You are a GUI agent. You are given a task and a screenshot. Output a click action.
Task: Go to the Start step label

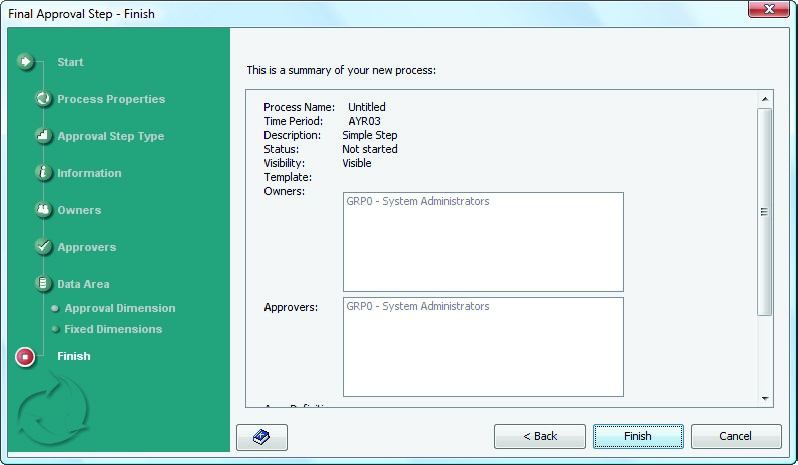click(70, 62)
